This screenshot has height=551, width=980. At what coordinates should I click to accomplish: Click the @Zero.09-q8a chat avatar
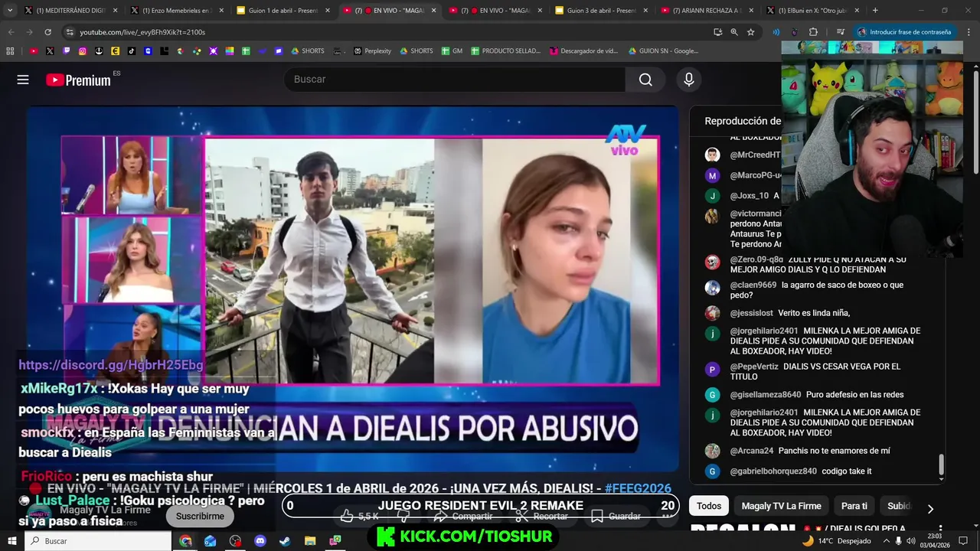(712, 262)
